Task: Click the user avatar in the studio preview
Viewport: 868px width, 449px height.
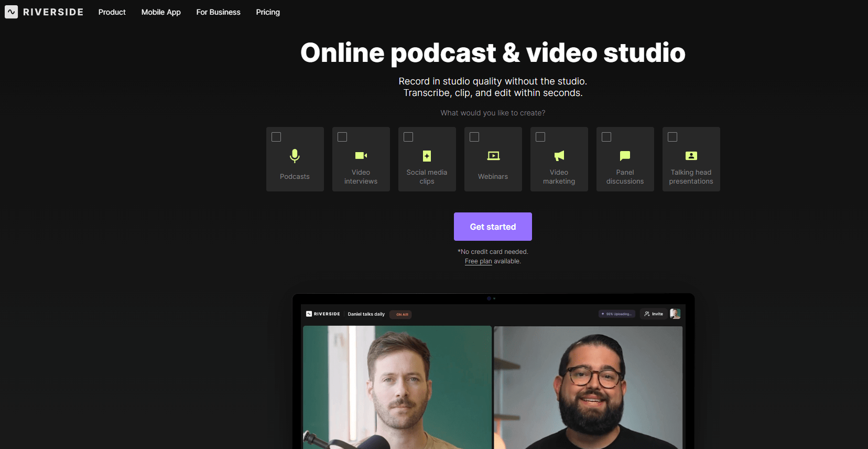Action: (675, 314)
